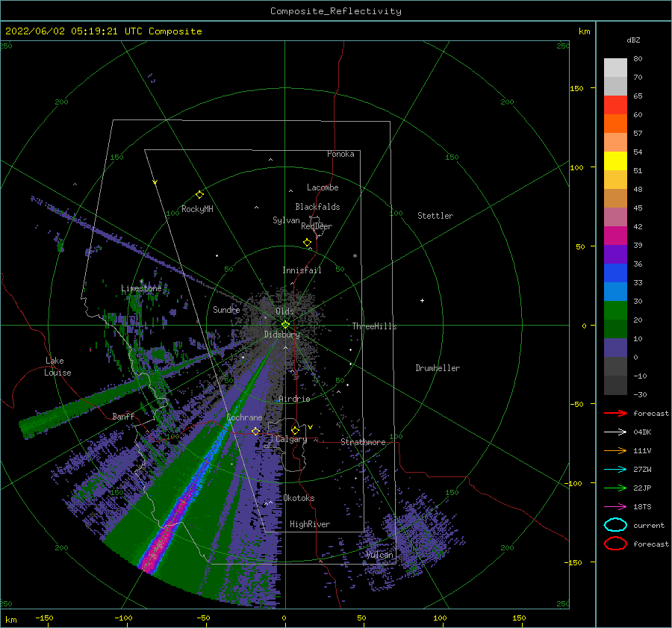Pick the light gray swatch between 80 and 70 dBZ

point(615,68)
